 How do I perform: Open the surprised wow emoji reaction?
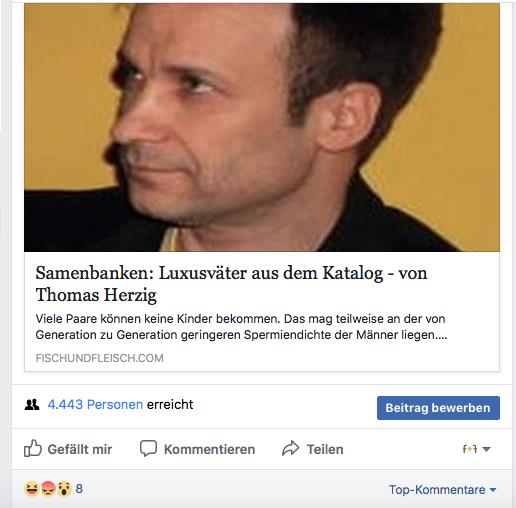[x=64, y=489]
